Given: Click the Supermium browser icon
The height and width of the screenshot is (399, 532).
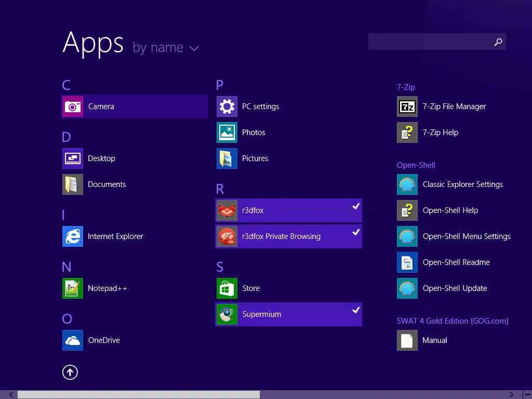Looking at the screenshot, I should (x=227, y=314).
